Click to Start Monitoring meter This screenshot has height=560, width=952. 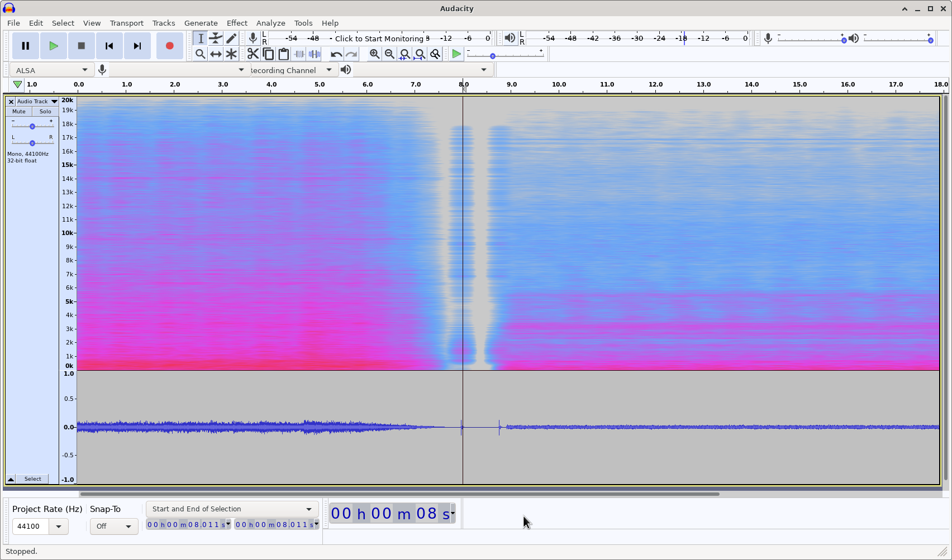coord(379,39)
